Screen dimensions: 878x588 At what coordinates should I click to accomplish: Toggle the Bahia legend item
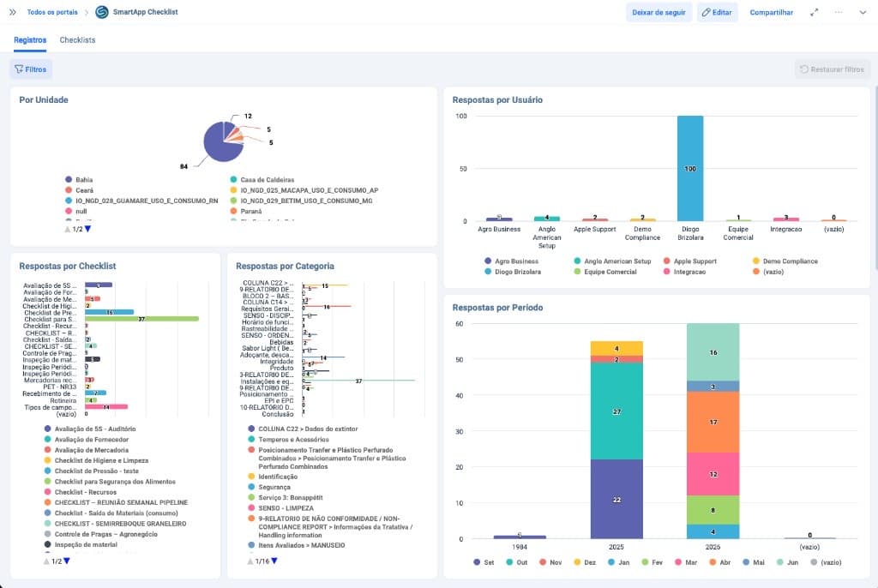(x=79, y=180)
